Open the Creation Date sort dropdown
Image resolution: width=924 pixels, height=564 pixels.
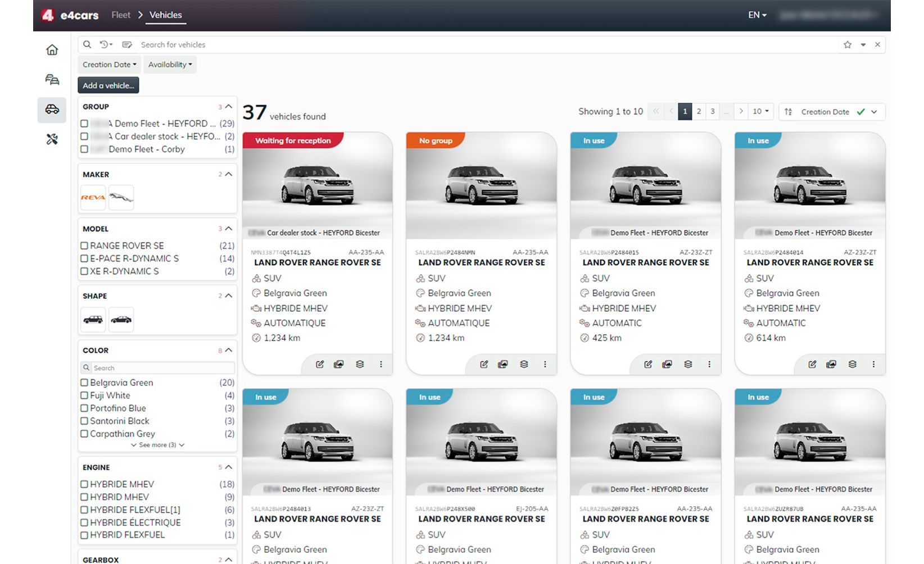click(832, 112)
